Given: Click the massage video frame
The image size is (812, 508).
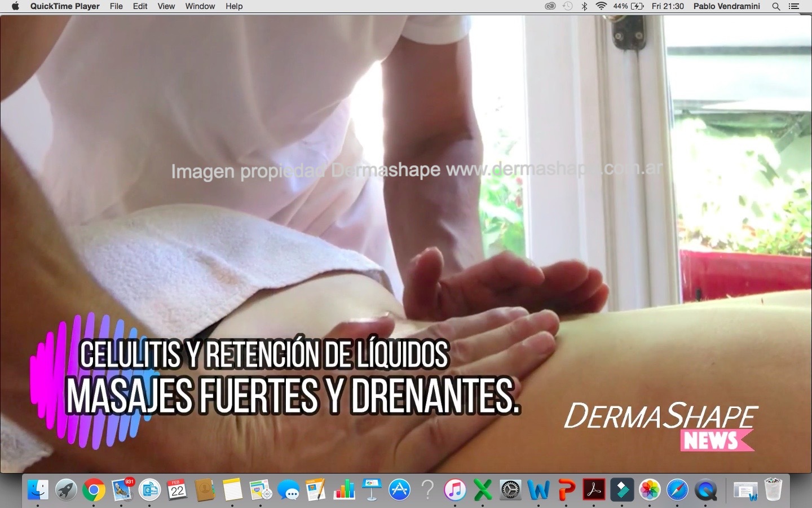Looking at the screenshot, I should click(x=406, y=244).
